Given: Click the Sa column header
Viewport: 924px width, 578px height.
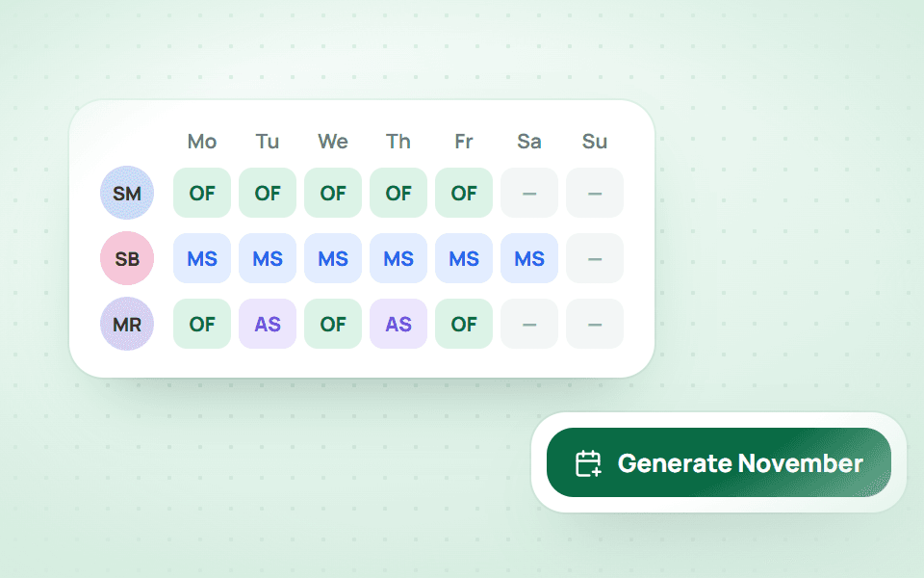Looking at the screenshot, I should [529, 142].
